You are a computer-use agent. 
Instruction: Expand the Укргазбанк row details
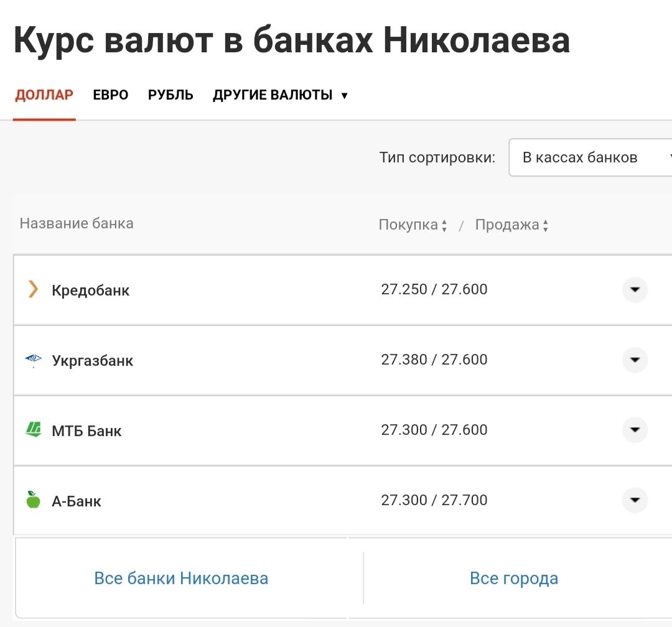click(x=635, y=360)
